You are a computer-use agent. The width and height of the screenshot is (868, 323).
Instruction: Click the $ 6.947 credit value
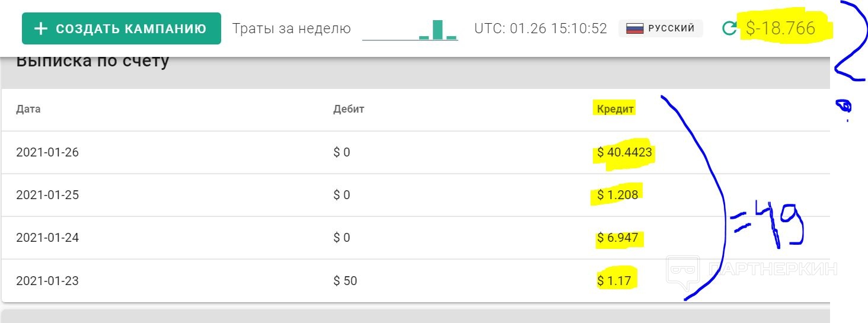click(x=618, y=238)
